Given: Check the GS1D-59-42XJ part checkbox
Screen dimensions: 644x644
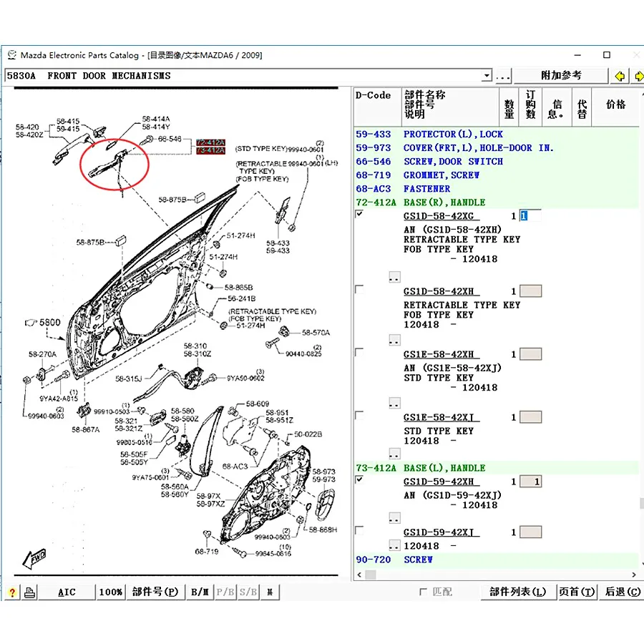Looking at the screenshot, I should click(359, 530).
